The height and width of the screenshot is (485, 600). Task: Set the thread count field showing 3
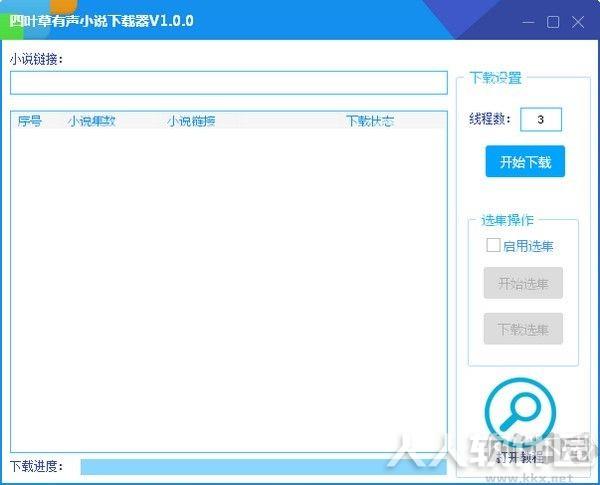tap(541, 119)
